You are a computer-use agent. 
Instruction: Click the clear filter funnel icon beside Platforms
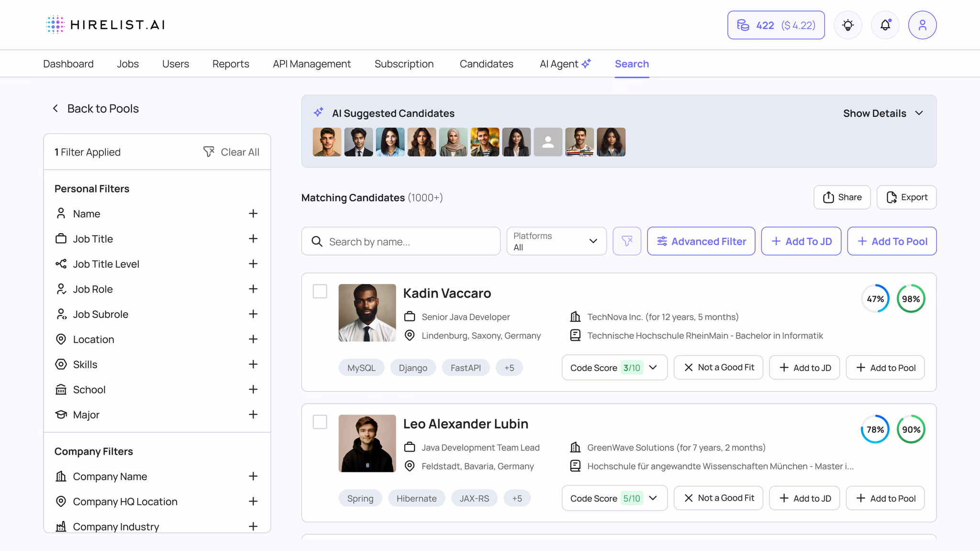[627, 241]
